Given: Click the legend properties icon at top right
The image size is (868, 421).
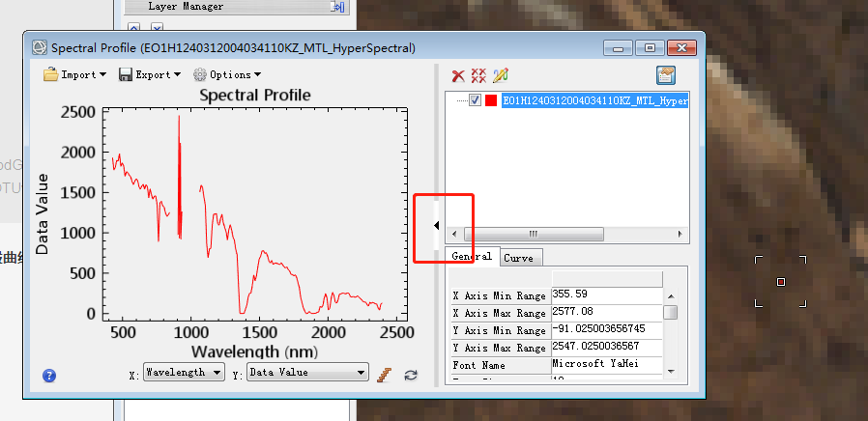Looking at the screenshot, I should [x=665, y=75].
